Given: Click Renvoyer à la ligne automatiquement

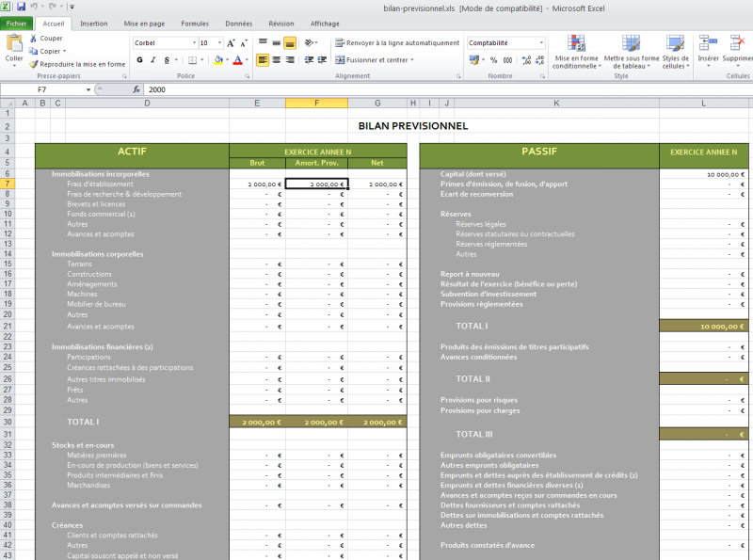Looking at the screenshot, I should tap(396, 43).
